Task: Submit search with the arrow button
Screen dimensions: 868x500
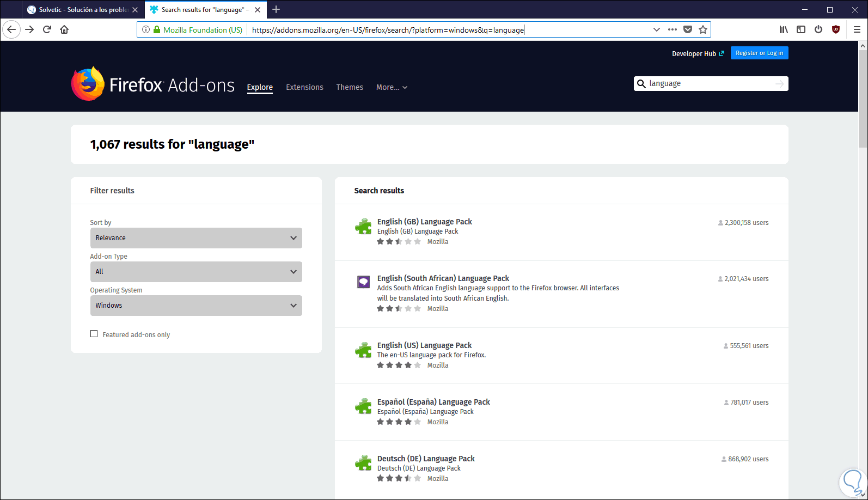Action: tap(780, 83)
